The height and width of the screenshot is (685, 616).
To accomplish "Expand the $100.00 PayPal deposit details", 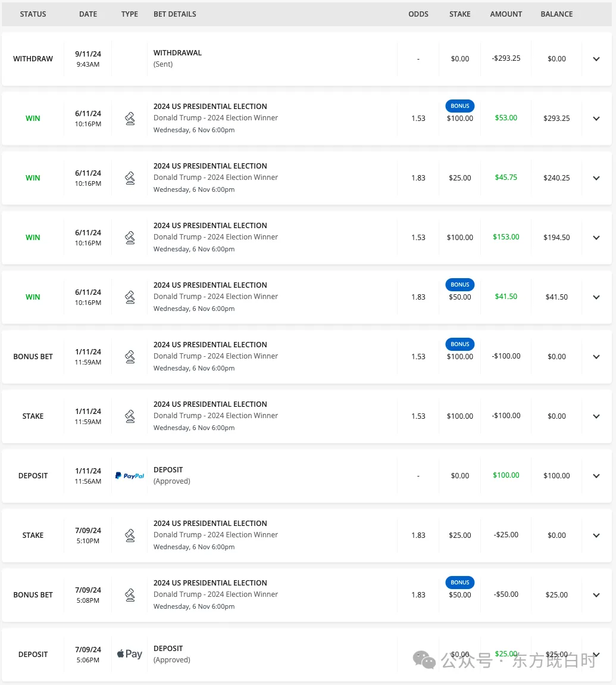I will pos(596,476).
